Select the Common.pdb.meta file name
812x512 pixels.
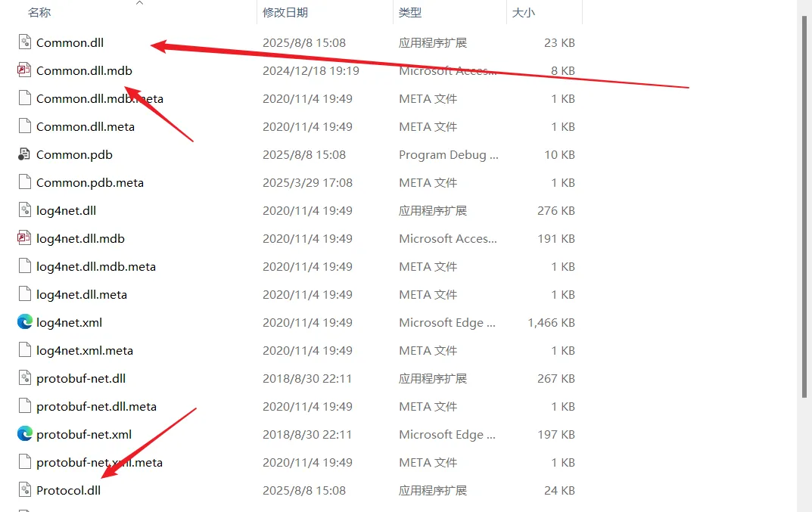coord(90,182)
